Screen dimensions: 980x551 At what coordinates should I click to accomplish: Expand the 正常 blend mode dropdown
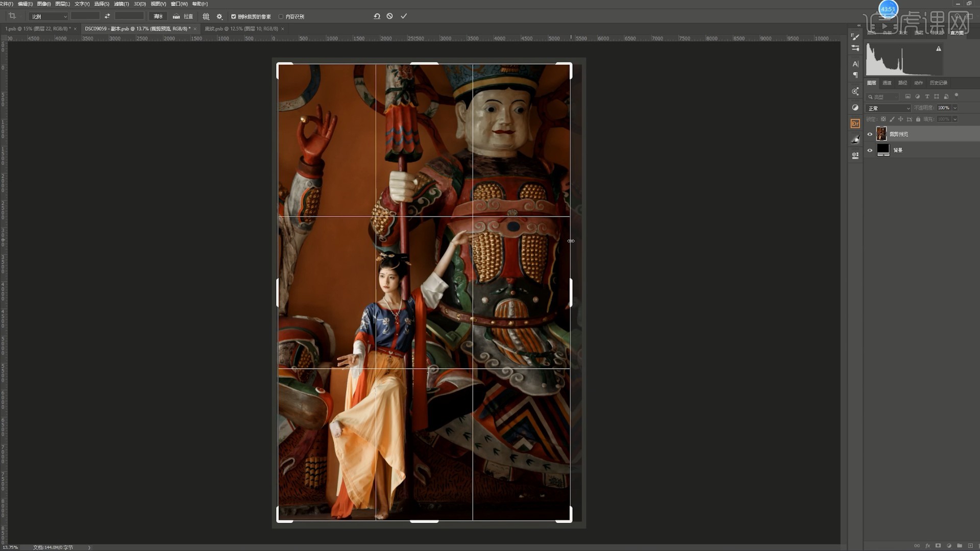[888, 108]
